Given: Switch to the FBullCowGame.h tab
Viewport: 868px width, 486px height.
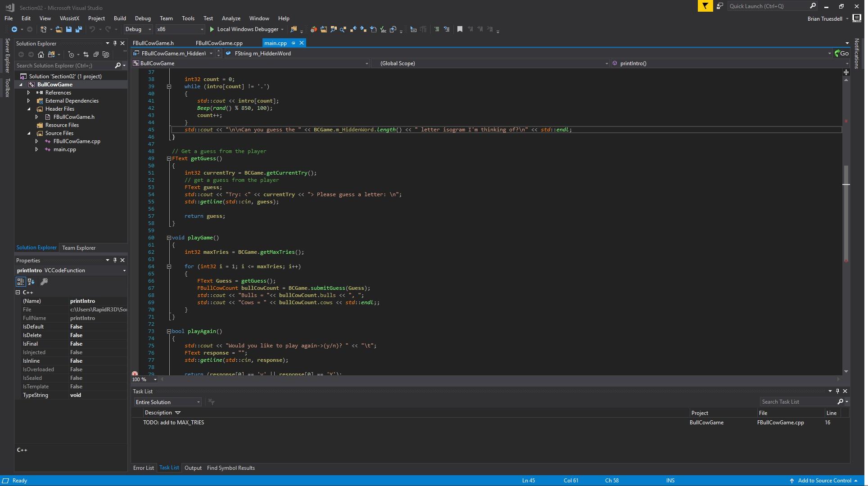Looking at the screenshot, I should 153,43.
